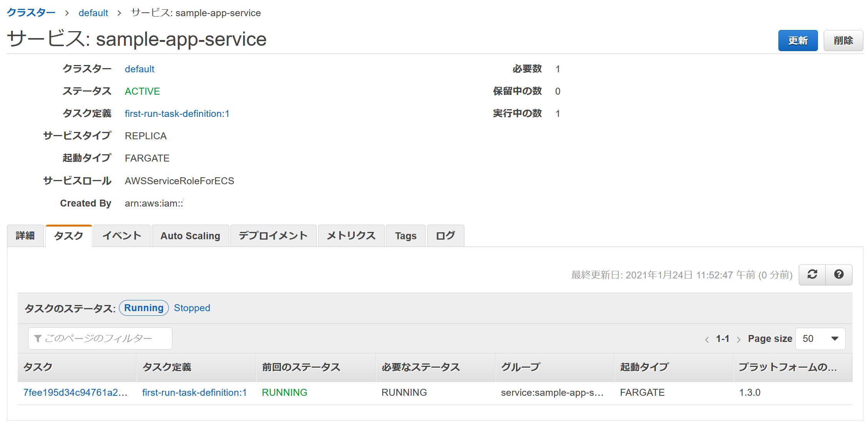
Task: Focus the このページのフィルター input
Action: tap(100, 338)
